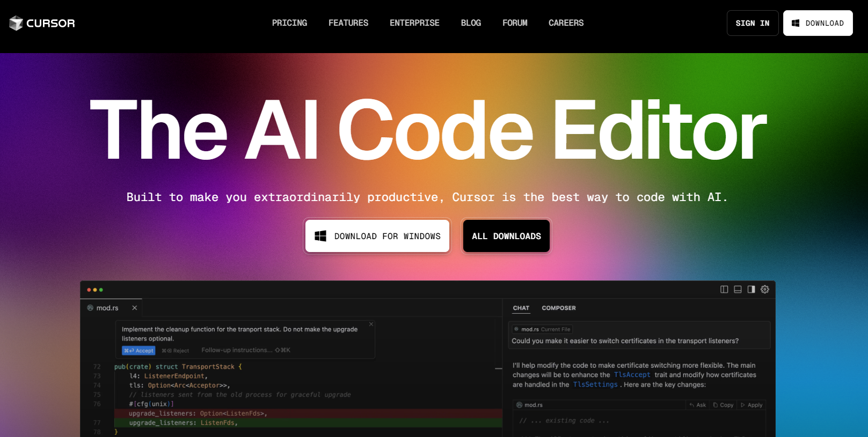Go to the Enterprise page
Viewport: 868px width, 437px height.
pos(414,23)
